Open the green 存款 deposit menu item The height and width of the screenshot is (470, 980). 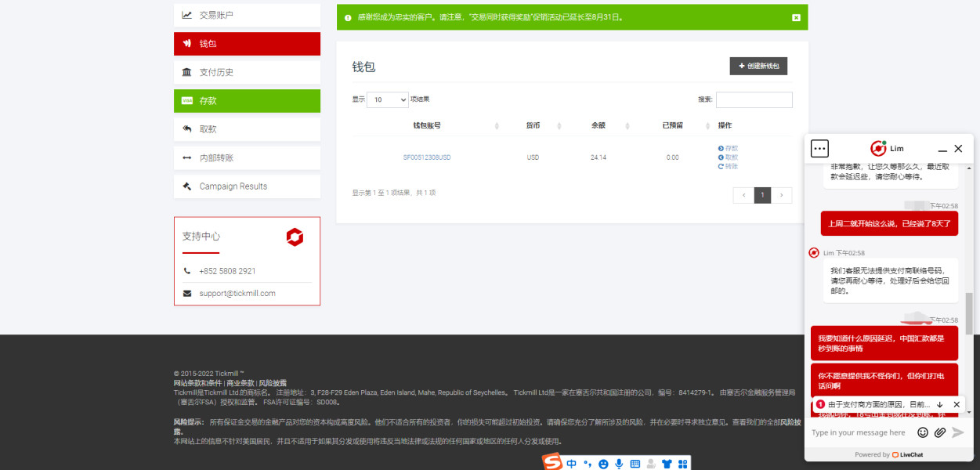tap(247, 101)
